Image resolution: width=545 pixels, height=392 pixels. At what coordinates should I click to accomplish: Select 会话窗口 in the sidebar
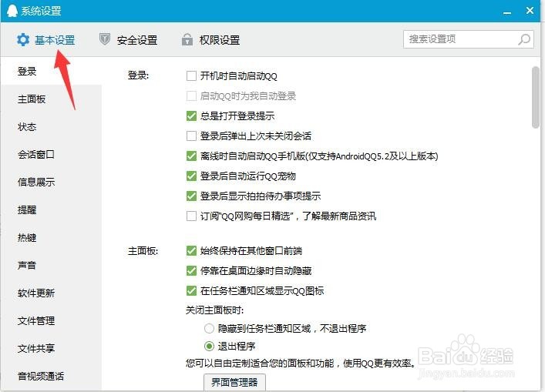tap(52, 155)
